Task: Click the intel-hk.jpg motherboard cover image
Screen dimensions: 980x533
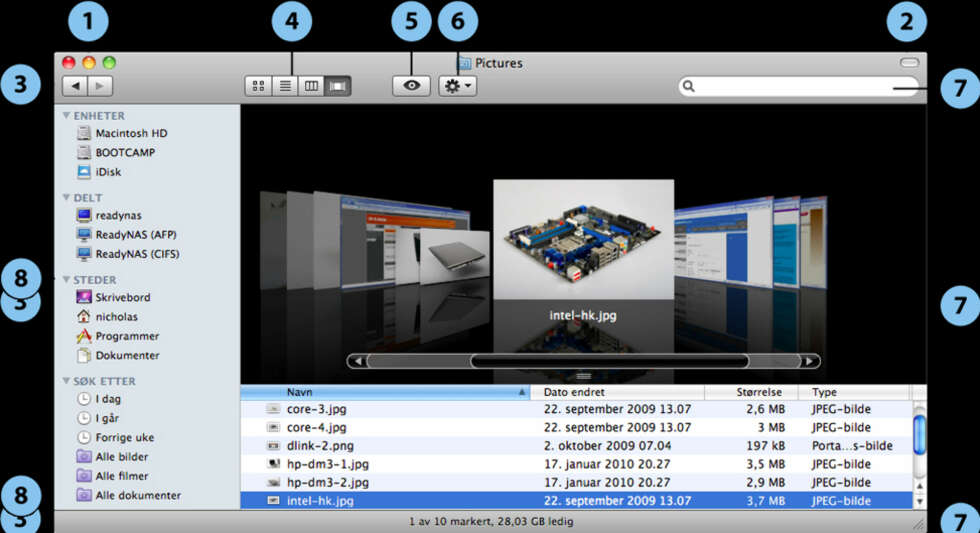Action: pyautogui.click(x=584, y=239)
